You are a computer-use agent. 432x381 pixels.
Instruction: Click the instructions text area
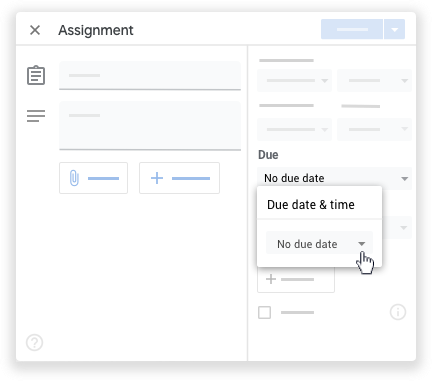150,126
